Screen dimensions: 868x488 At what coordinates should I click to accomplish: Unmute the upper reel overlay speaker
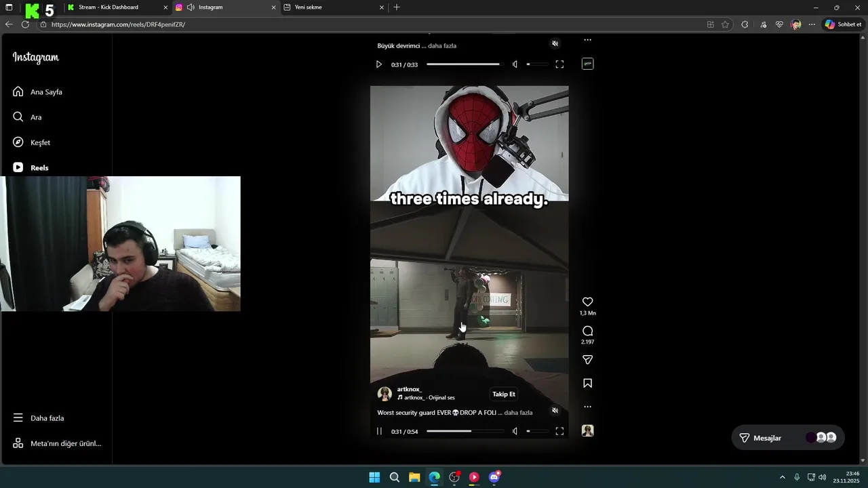click(555, 43)
